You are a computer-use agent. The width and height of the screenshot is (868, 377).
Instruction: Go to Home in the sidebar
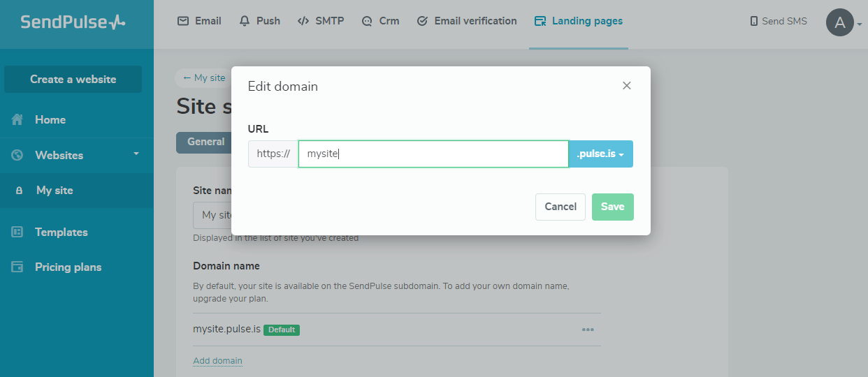pyautogui.click(x=50, y=120)
